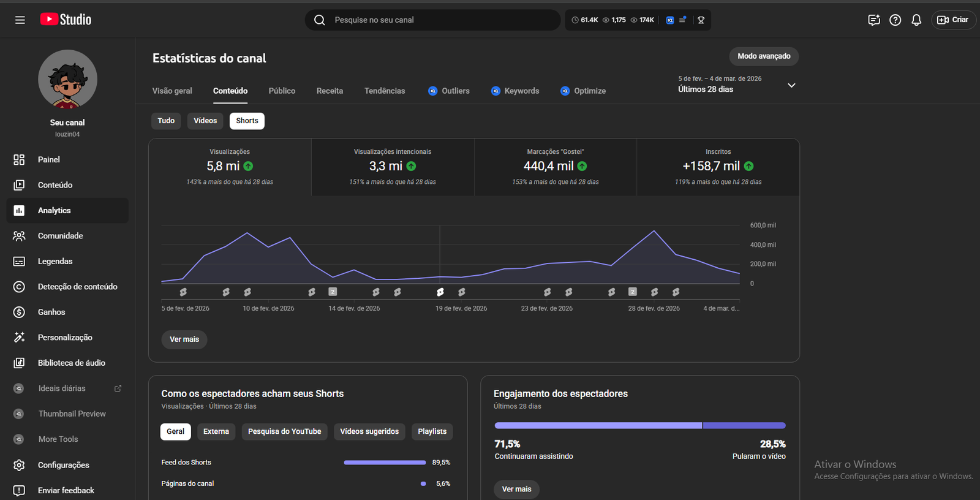980x500 pixels.
Task: Open the notifications bell
Action: pos(916,20)
